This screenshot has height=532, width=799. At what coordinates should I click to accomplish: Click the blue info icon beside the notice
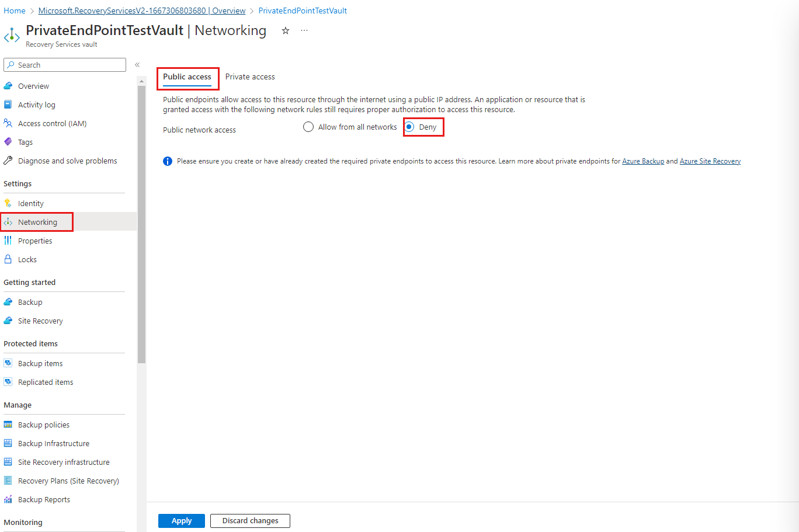[168, 161]
